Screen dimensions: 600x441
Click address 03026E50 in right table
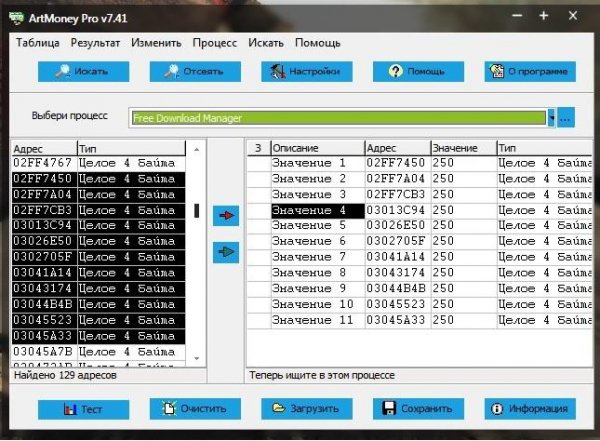396,225
